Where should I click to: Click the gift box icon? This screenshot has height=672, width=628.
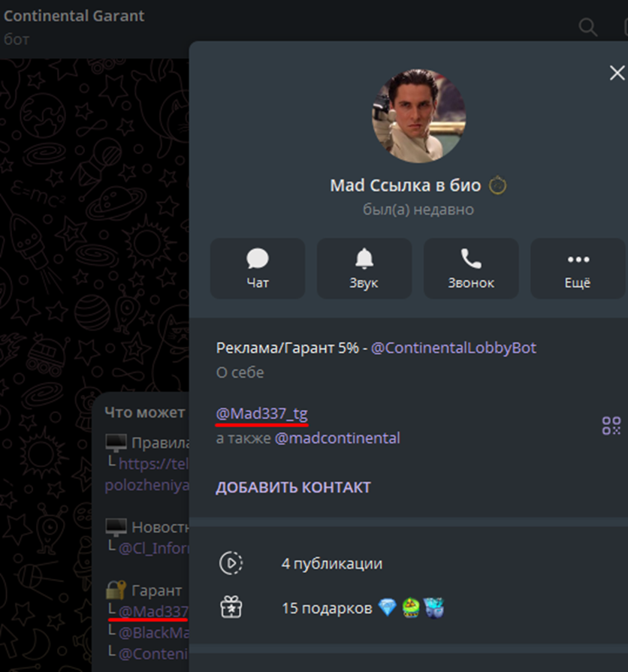(231, 608)
